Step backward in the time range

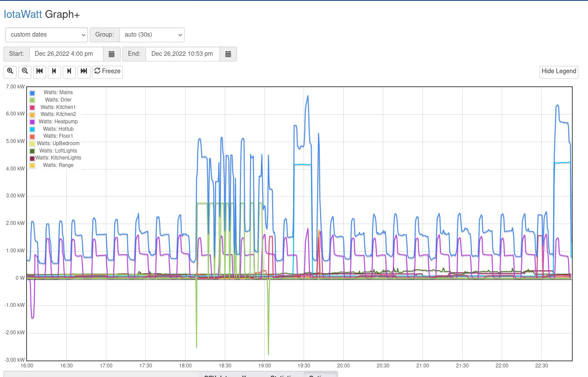click(x=54, y=71)
